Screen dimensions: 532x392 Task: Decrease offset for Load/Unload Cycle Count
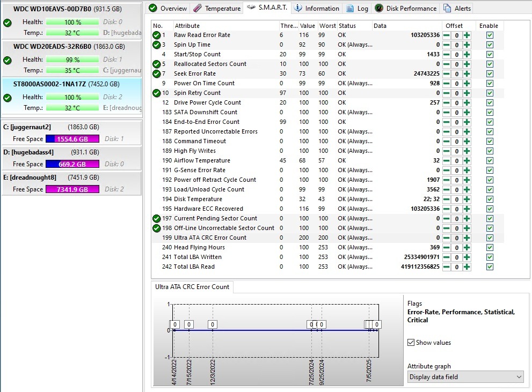coord(447,190)
